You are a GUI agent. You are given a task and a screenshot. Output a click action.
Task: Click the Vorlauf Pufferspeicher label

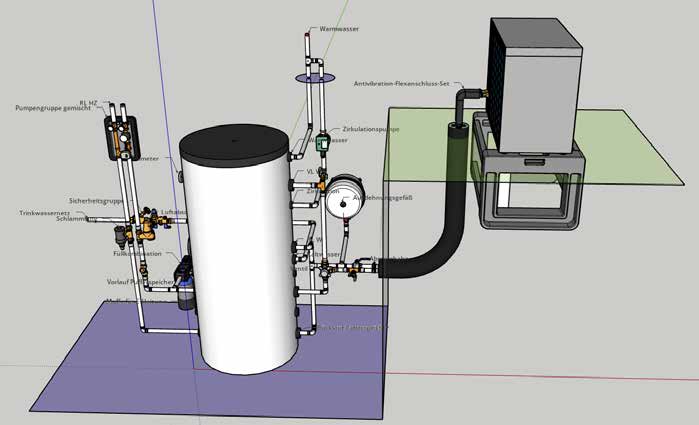click(140, 282)
